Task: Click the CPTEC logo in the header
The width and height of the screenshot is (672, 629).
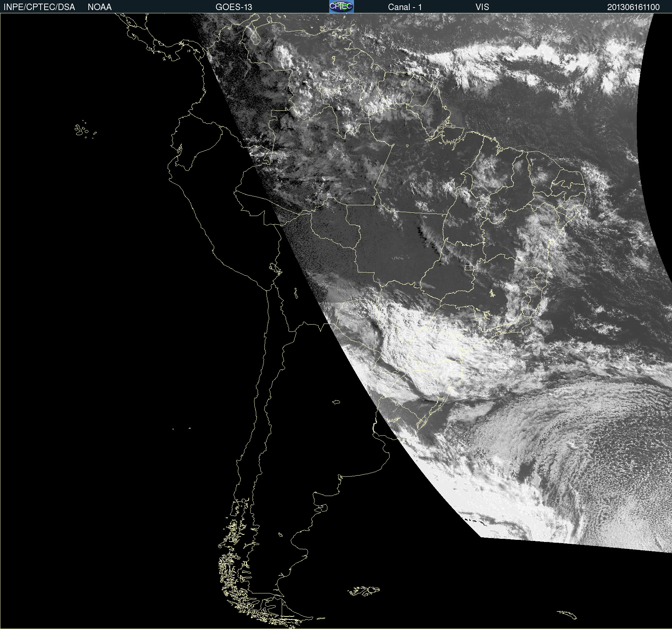Action: pos(341,6)
